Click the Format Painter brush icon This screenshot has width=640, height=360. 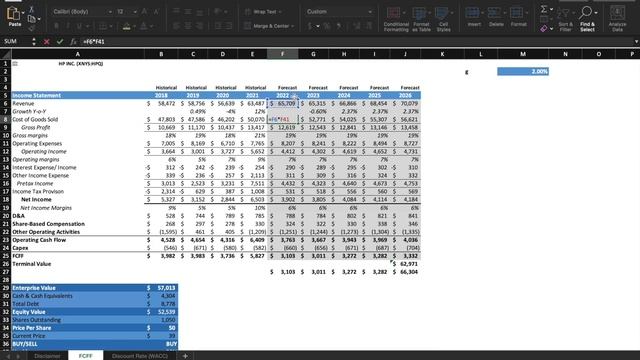tap(31, 28)
